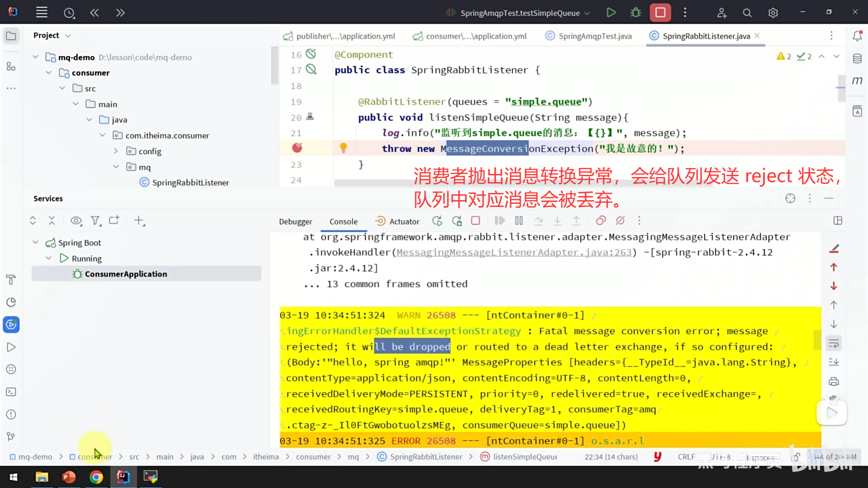
Task: Open the Maven tool window icon
Action: [857, 80]
